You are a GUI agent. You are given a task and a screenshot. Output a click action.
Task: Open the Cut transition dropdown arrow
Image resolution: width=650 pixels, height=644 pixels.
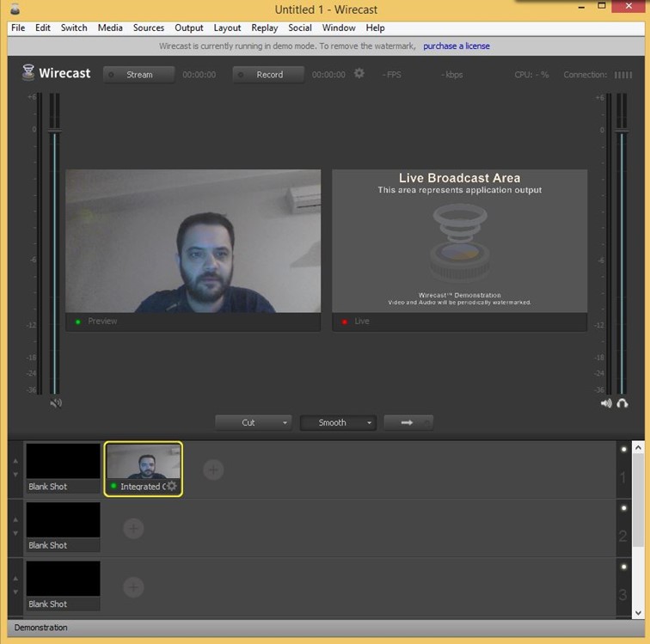point(285,422)
